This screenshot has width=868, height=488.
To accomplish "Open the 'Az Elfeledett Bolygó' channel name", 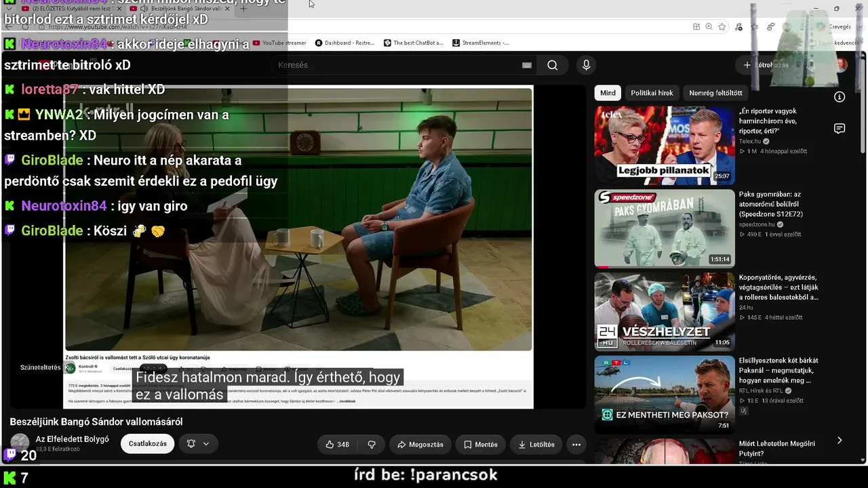I will (73, 439).
